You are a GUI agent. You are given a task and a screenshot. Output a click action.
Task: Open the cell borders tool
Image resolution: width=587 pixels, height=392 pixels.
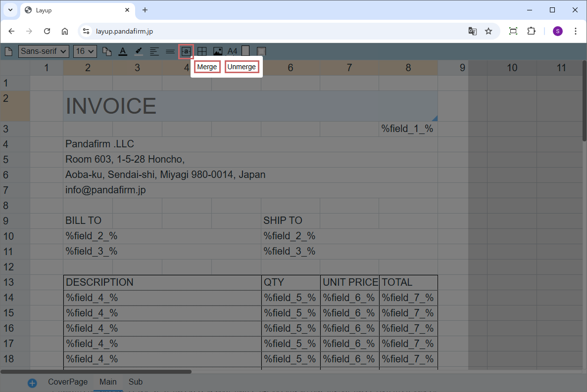tap(202, 51)
